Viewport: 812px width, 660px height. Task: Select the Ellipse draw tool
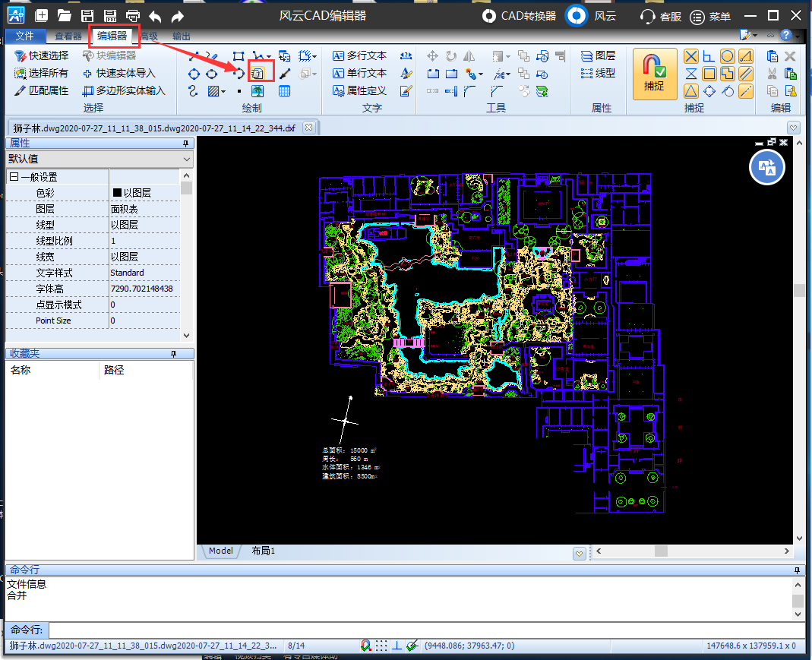click(x=212, y=74)
